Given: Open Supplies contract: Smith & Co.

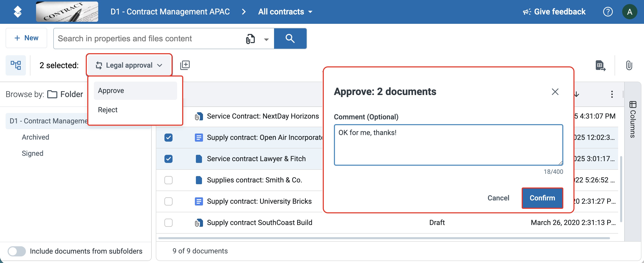Looking at the screenshot, I should (255, 180).
